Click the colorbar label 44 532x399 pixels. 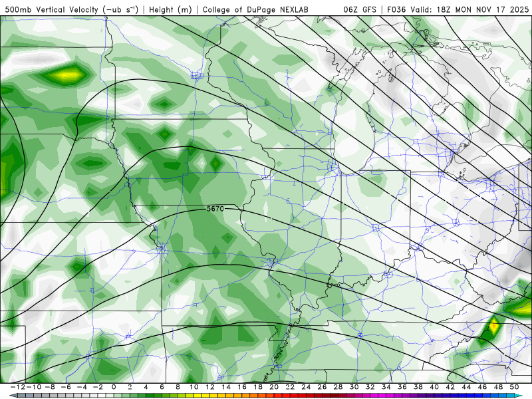click(x=466, y=387)
